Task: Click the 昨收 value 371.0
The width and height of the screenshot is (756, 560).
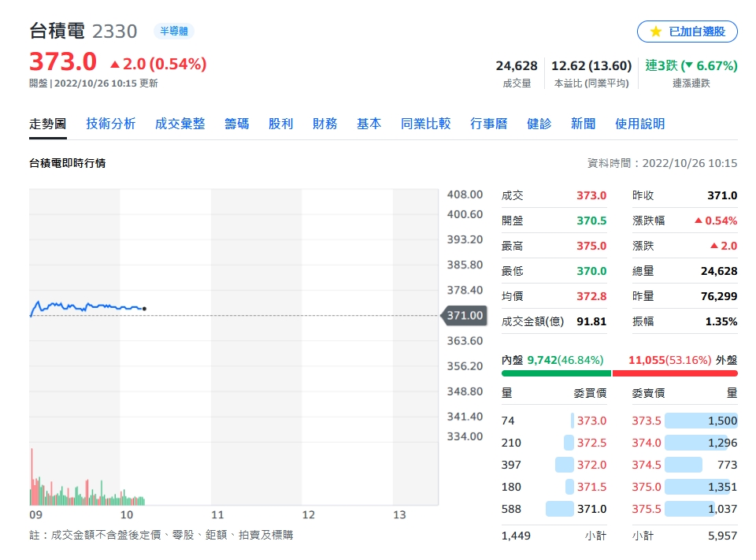Action: [722, 195]
